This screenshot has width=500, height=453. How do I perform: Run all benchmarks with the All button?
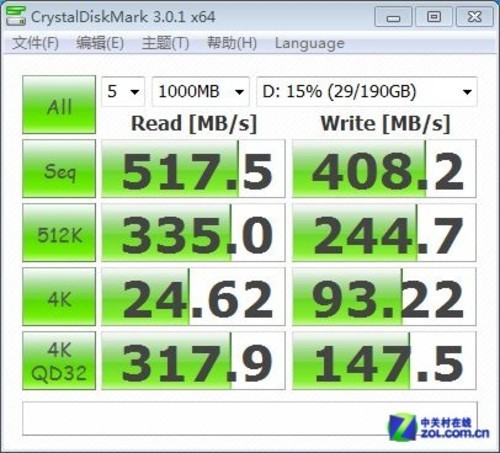(59, 105)
